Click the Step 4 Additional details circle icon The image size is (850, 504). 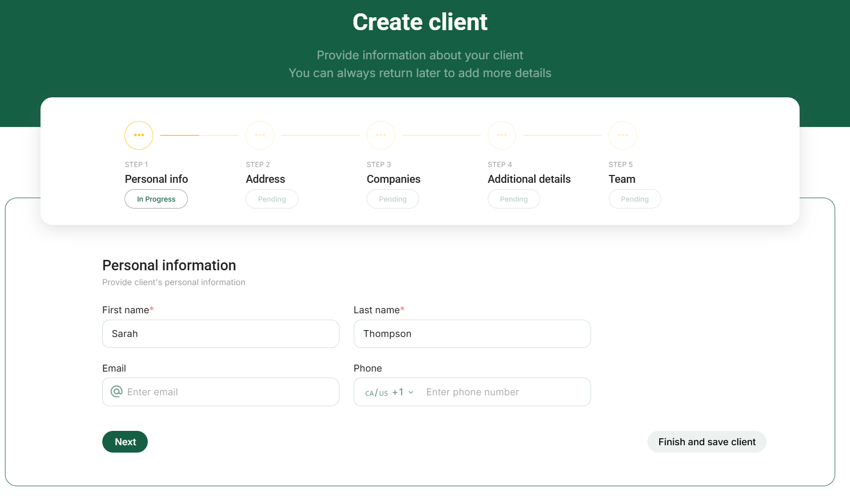[502, 135]
